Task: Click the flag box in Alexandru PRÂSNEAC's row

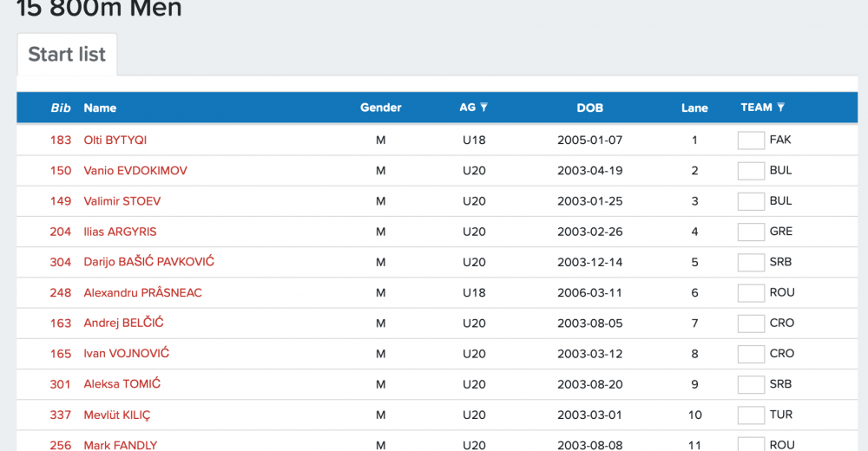Action: pos(750,293)
